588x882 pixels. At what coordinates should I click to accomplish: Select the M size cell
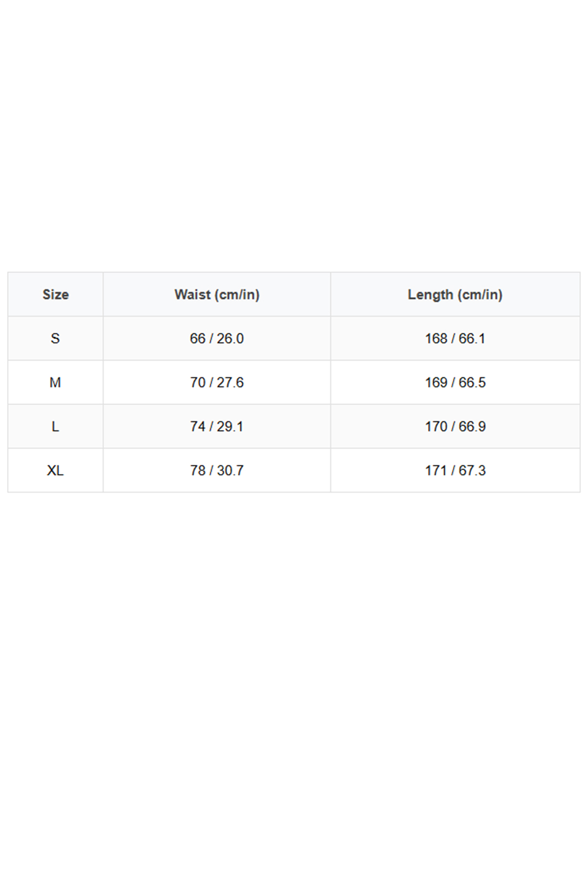(55, 383)
